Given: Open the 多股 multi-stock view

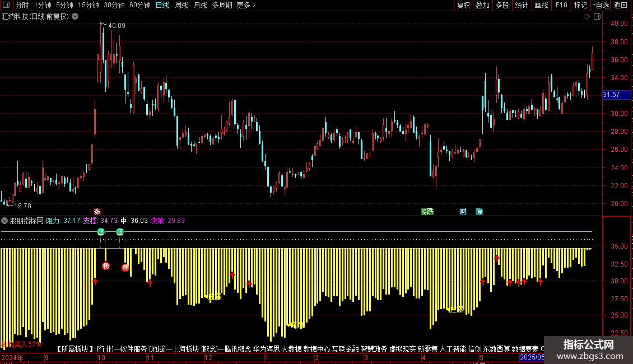Looking at the screenshot, I should 502,5.
